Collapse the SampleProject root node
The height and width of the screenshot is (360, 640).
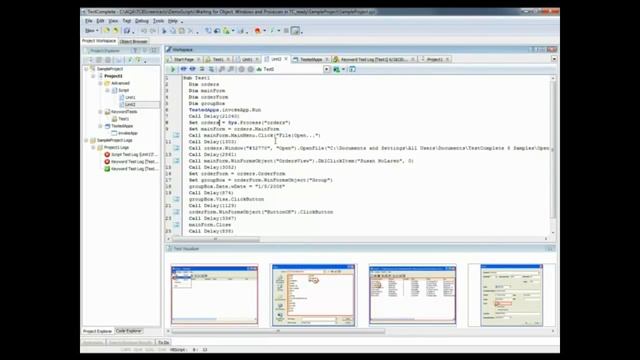point(87,69)
